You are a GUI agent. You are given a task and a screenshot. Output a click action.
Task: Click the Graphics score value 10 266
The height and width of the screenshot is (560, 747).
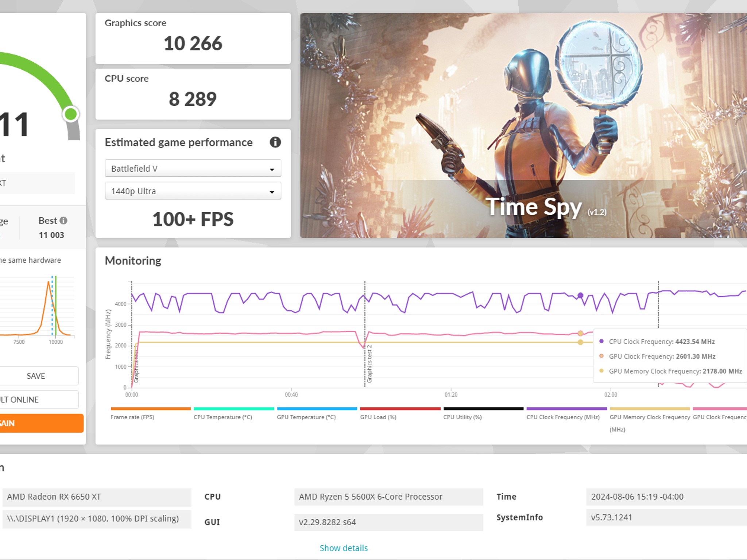pyautogui.click(x=193, y=43)
